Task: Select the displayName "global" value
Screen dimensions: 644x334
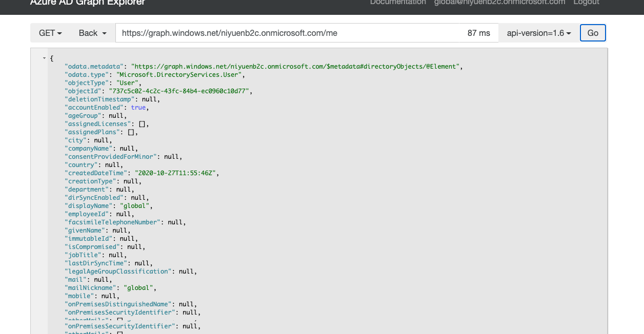Action: [x=135, y=206]
